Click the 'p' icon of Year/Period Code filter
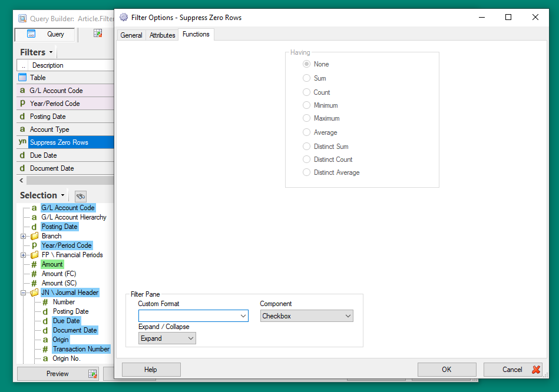 pyautogui.click(x=22, y=104)
